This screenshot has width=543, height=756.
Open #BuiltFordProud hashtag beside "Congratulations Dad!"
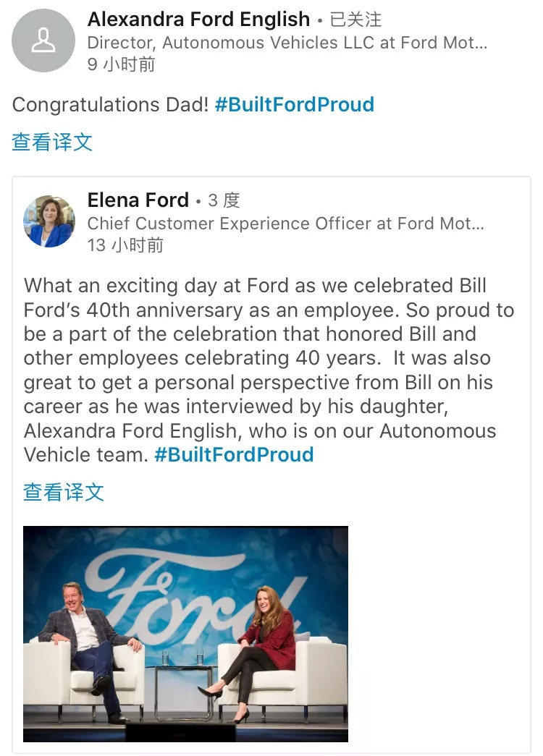coord(294,104)
